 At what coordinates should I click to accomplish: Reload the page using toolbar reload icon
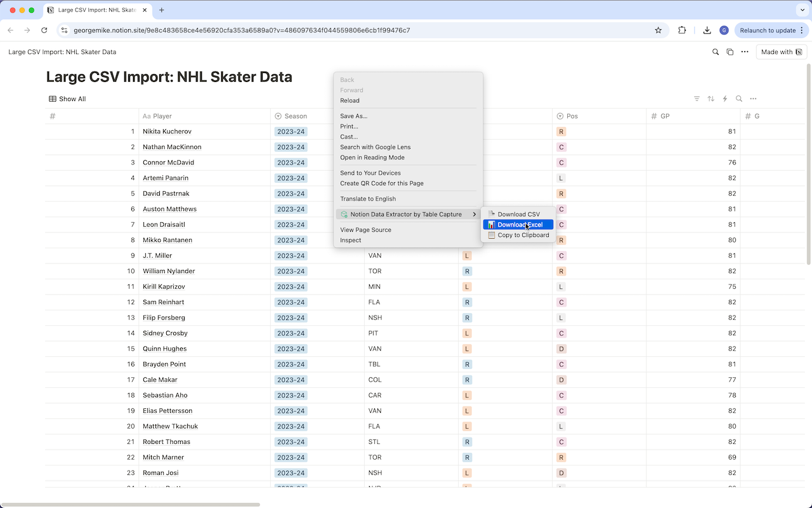click(44, 30)
